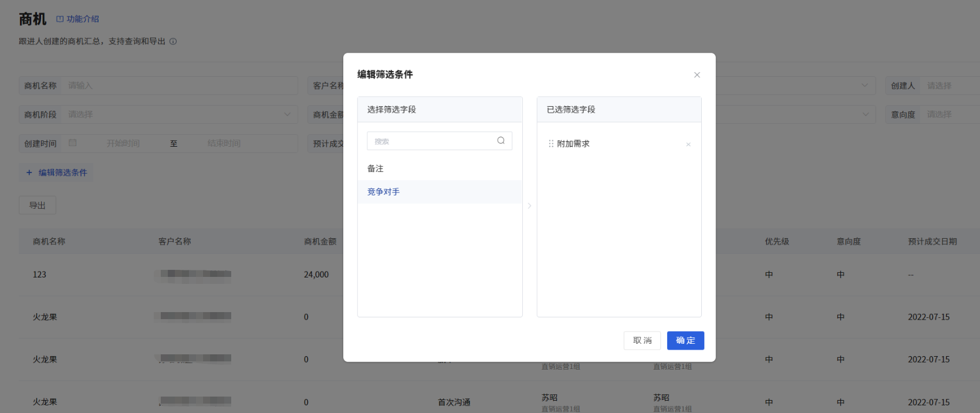
Task: Click the 客户名称 column header
Action: 175,241
